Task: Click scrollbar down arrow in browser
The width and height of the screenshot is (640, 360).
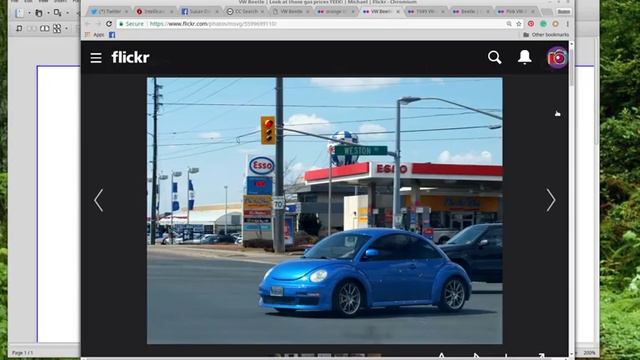Action: [571, 354]
